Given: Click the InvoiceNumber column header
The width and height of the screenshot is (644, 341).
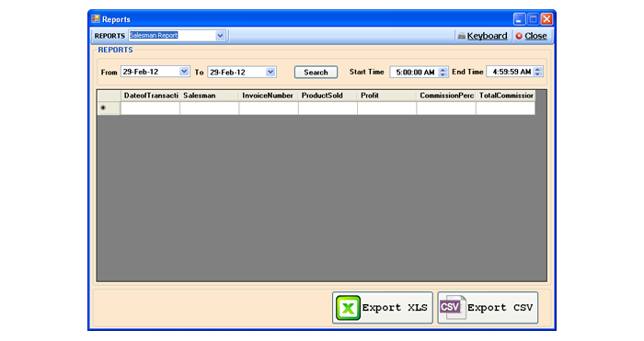Looking at the screenshot, I should pyautogui.click(x=269, y=96).
